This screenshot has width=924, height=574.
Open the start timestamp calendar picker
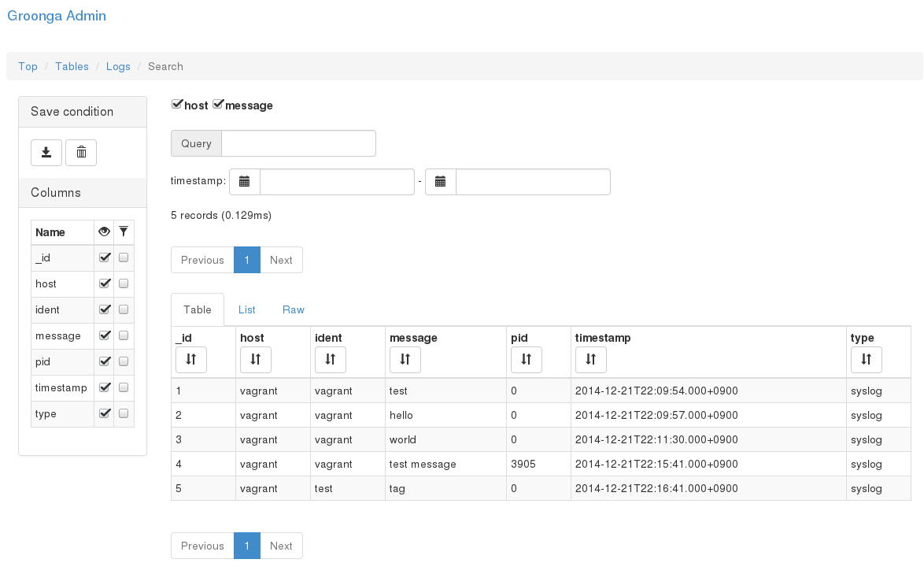244,181
